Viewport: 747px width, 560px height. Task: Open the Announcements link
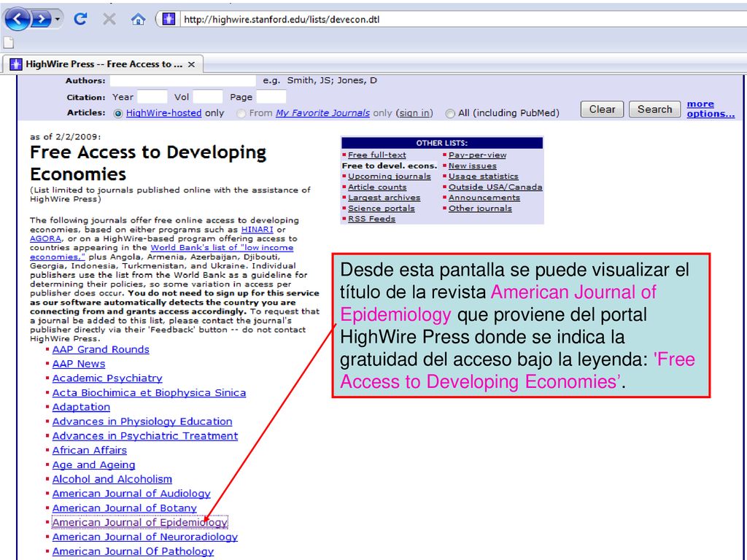coord(484,198)
